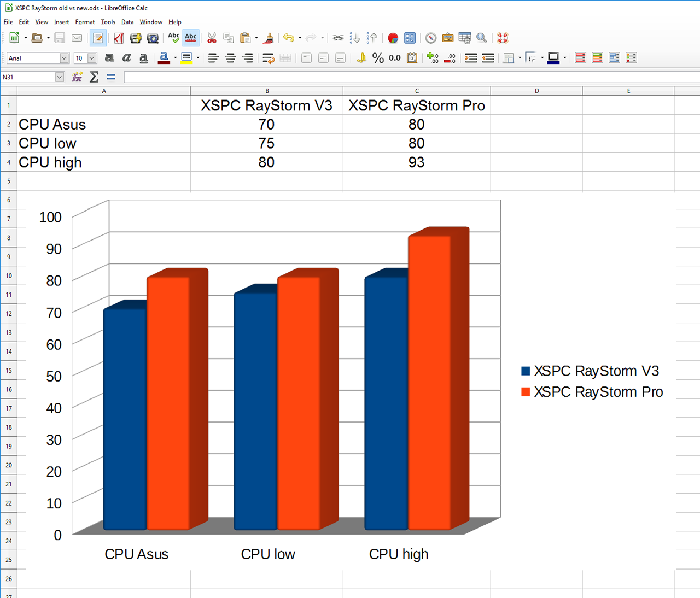Viewport: 700px width, 598px height.
Task: Open the Tools menu
Action: pyautogui.click(x=108, y=22)
